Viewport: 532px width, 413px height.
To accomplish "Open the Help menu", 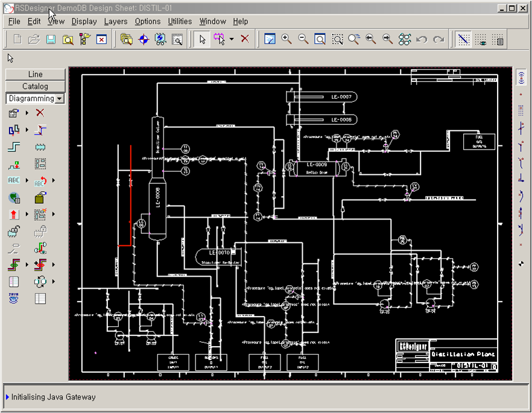I will 241,21.
